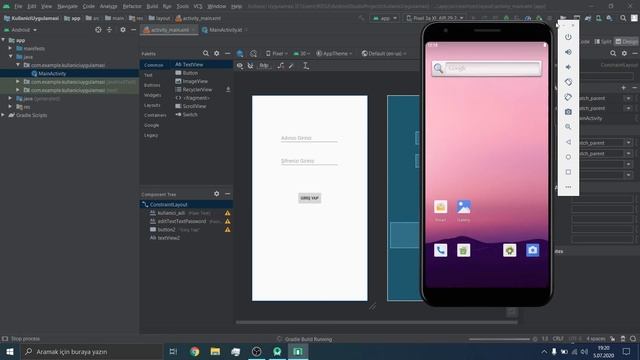Open the Default (en-us) locale dropdown
Viewport: 640px width, 360px height.
(384, 53)
